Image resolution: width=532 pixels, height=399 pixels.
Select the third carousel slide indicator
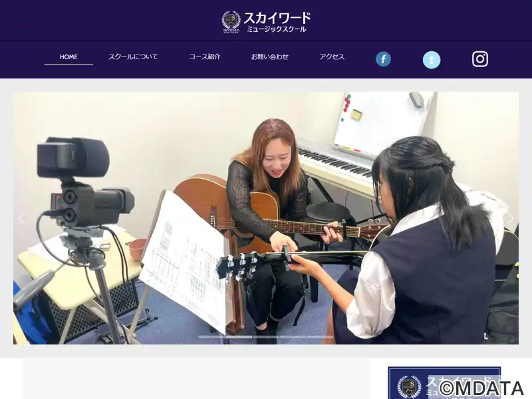266,337
